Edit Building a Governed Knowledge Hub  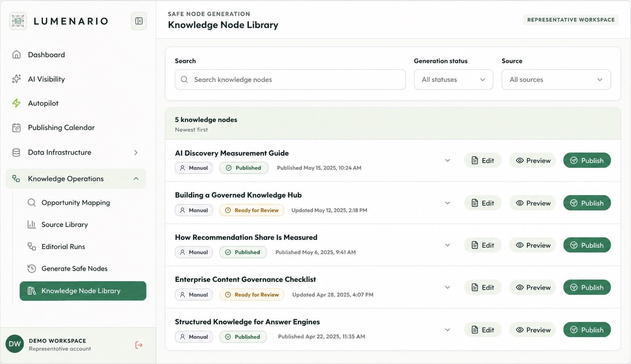tap(483, 203)
